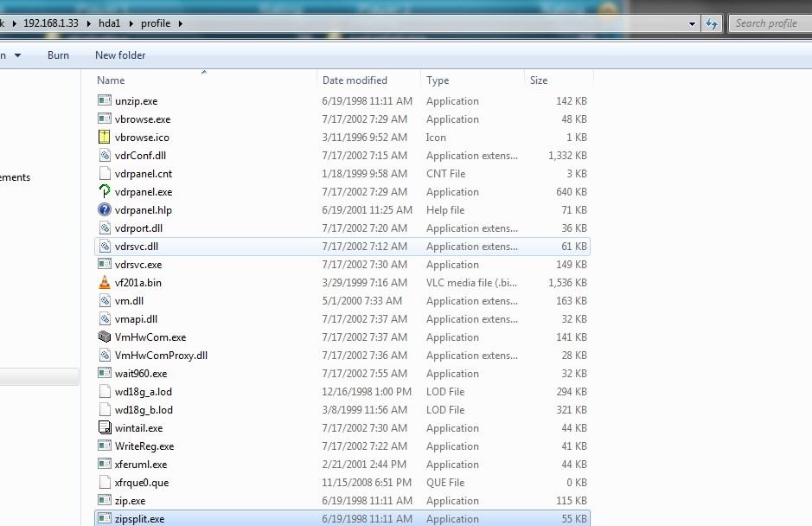The width and height of the screenshot is (812, 526).
Task: Sort files by the Type column
Action: 438,80
